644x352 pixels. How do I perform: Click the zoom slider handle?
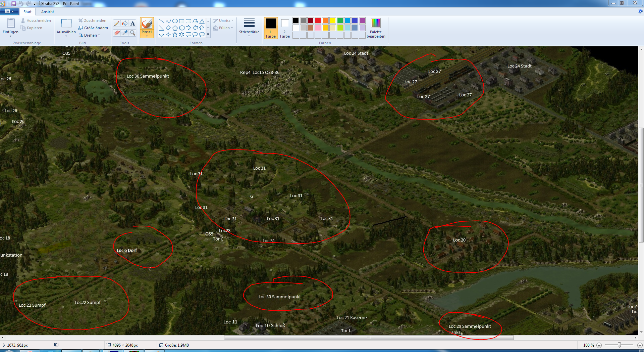coord(620,345)
